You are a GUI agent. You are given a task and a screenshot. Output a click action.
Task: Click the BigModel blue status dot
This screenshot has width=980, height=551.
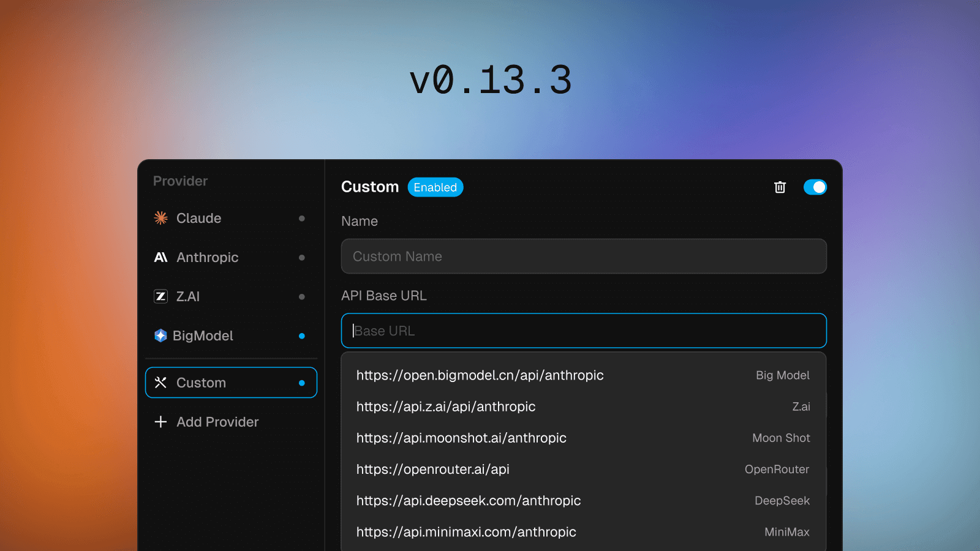click(301, 335)
